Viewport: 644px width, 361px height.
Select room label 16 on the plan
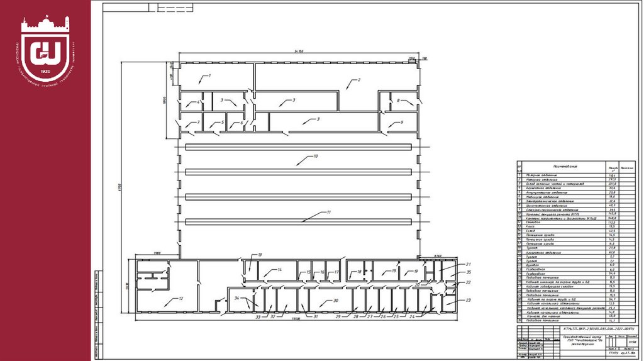(322, 272)
